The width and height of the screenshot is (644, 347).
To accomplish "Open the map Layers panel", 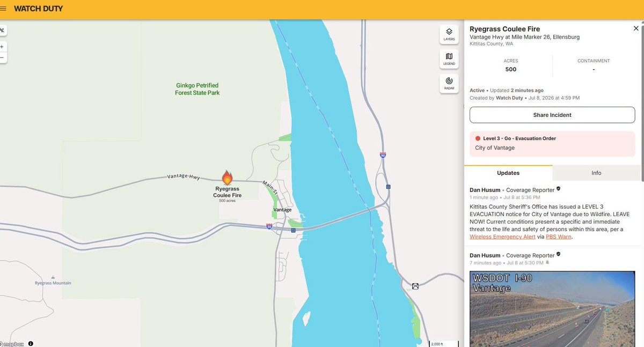I will (449, 34).
